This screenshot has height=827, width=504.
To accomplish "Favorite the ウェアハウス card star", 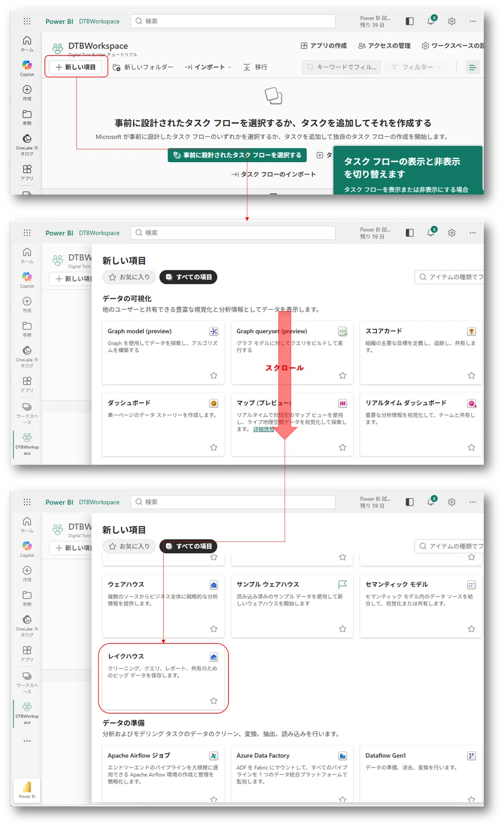I will click(214, 629).
